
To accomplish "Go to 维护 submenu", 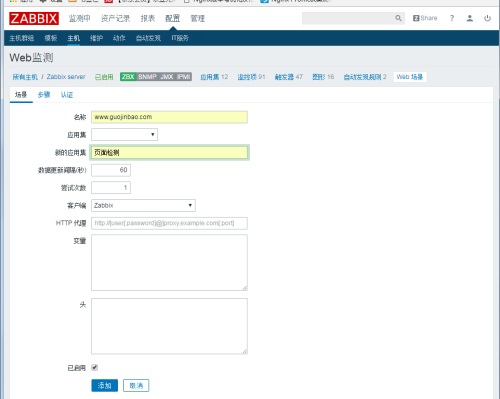I will pyautogui.click(x=96, y=38).
